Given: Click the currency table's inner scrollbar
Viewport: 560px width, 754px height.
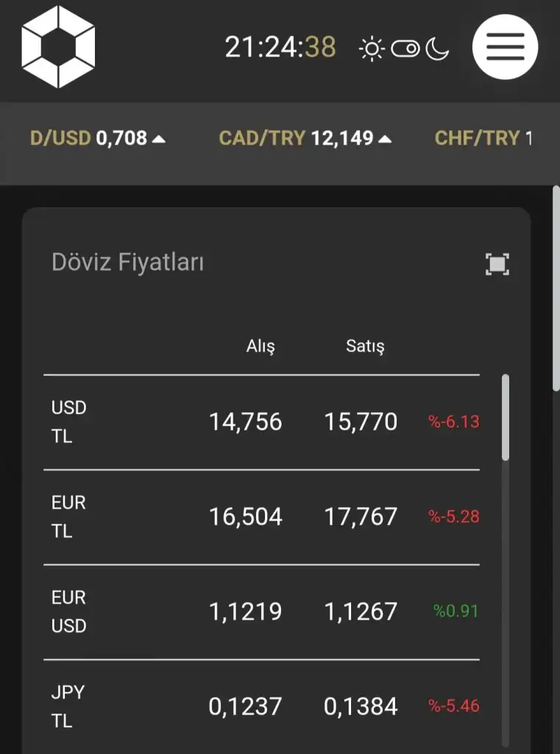Looking at the screenshot, I should point(505,417).
